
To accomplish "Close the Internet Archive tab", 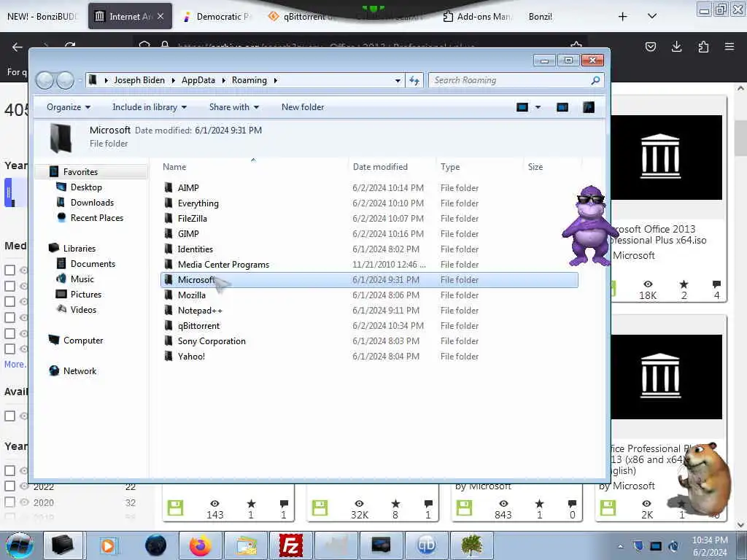I will (160, 16).
